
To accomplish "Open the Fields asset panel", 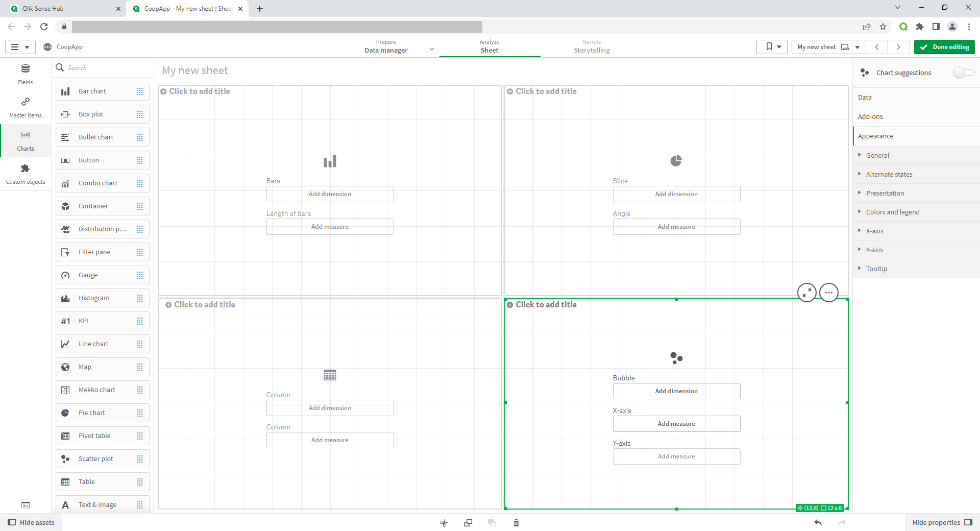I will pos(26,74).
